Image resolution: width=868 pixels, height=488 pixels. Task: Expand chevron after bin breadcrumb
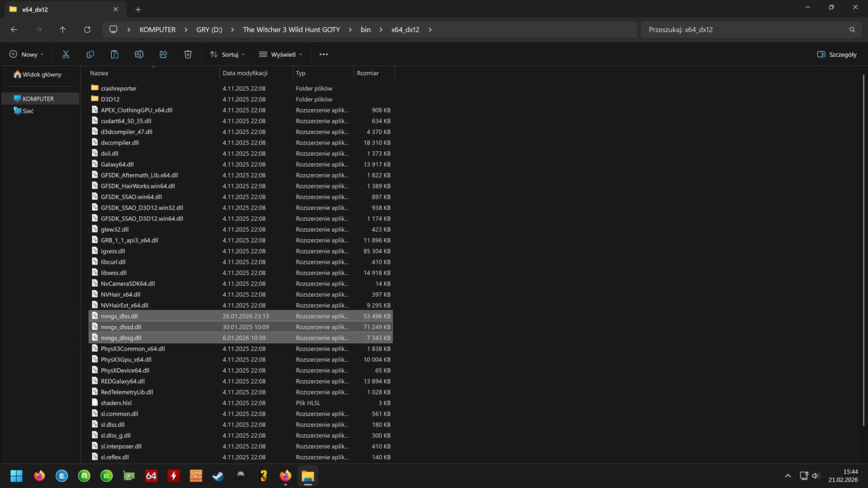coord(380,30)
